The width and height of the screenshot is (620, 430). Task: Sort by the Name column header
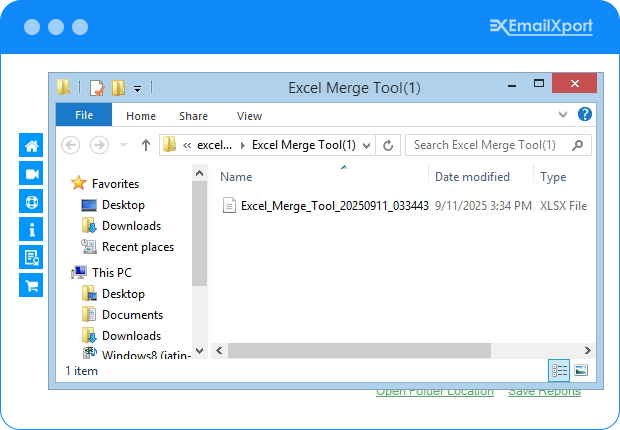click(x=236, y=177)
